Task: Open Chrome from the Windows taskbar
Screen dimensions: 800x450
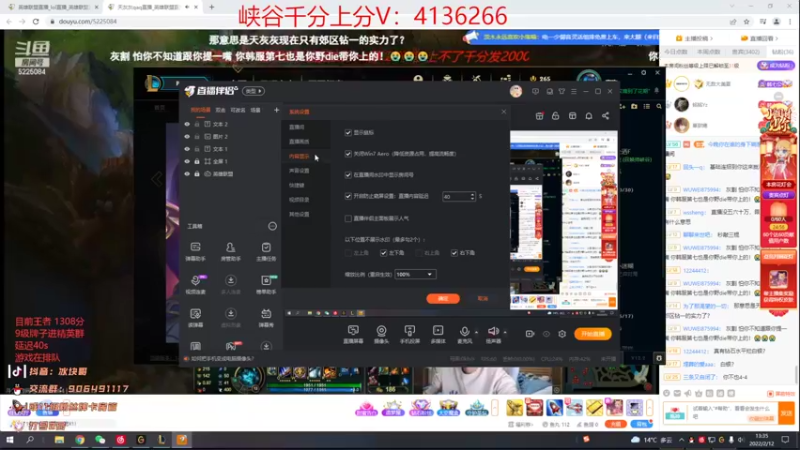Action: pos(80,440)
